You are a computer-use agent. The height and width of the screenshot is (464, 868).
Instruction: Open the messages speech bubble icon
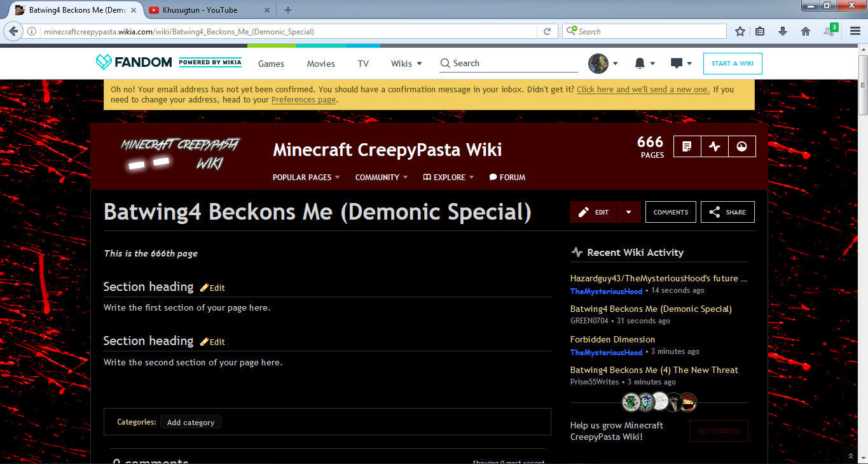pyautogui.click(x=677, y=63)
